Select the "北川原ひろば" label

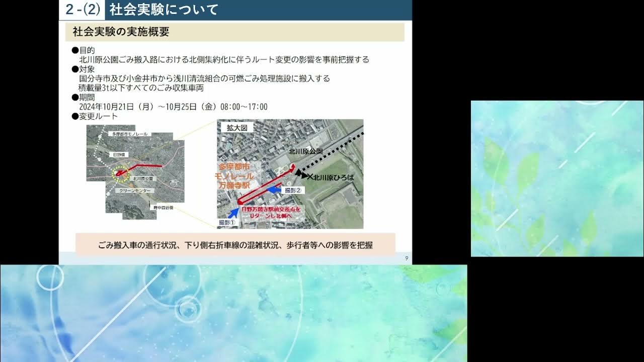[334, 177]
